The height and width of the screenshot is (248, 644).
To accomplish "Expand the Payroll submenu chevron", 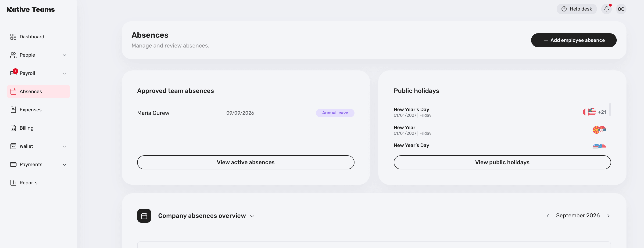I will coord(64,73).
